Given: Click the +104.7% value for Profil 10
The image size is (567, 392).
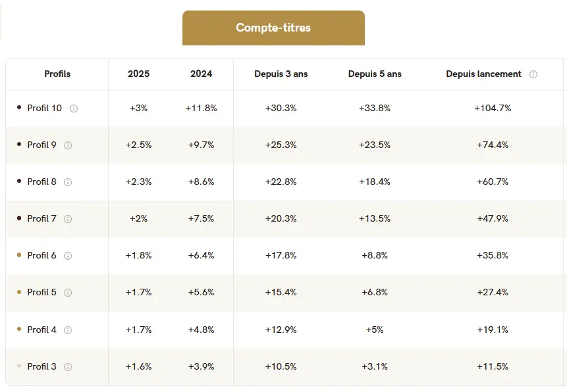Looking at the screenshot, I should pyautogui.click(x=492, y=108).
